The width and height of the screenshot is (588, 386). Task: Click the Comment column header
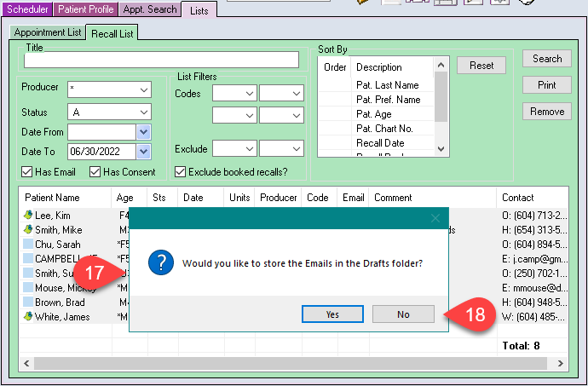click(433, 198)
